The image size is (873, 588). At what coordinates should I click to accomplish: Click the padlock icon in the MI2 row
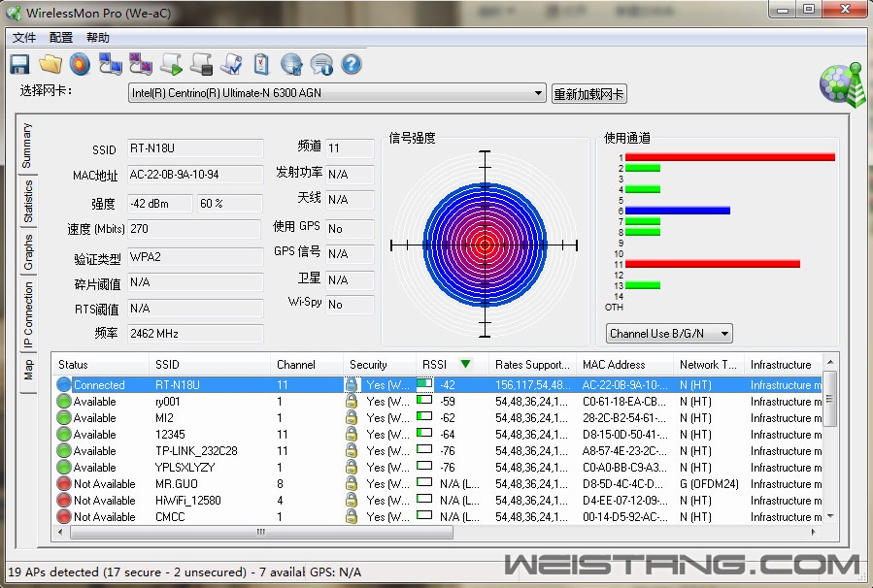click(x=352, y=417)
